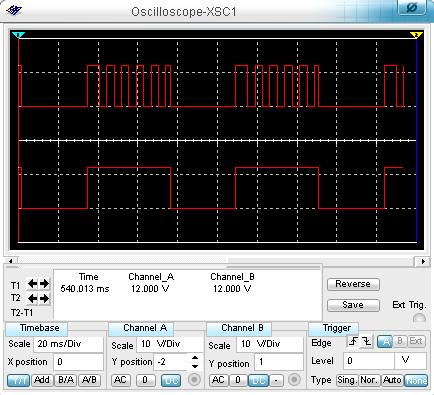Open the Timebase Scale field

click(68, 344)
